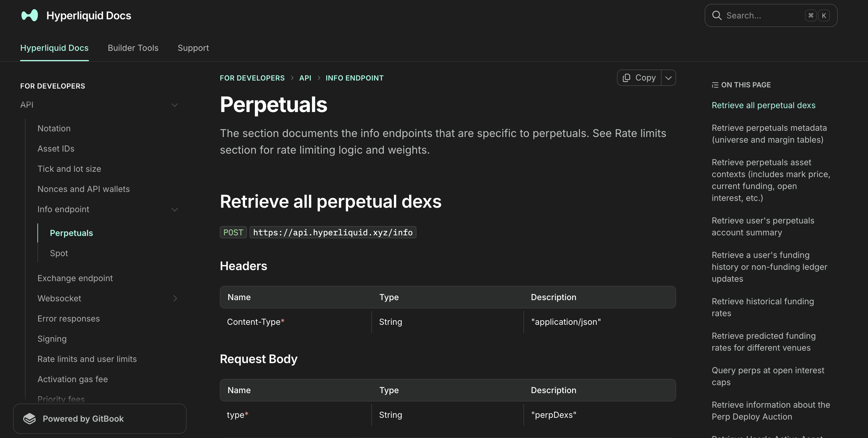The height and width of the screenshot is (438, 868).
Task: Focus the Search field
Action: coord(771,15)
